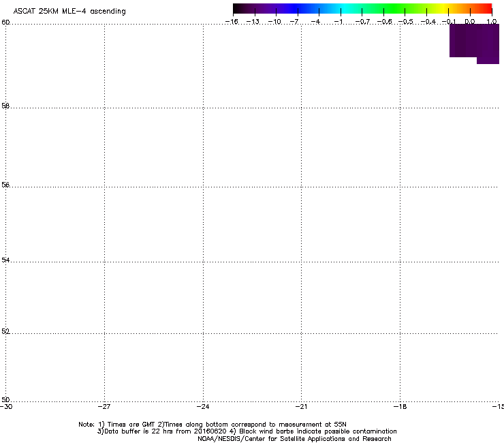Click the latitude label "50"

5,400
